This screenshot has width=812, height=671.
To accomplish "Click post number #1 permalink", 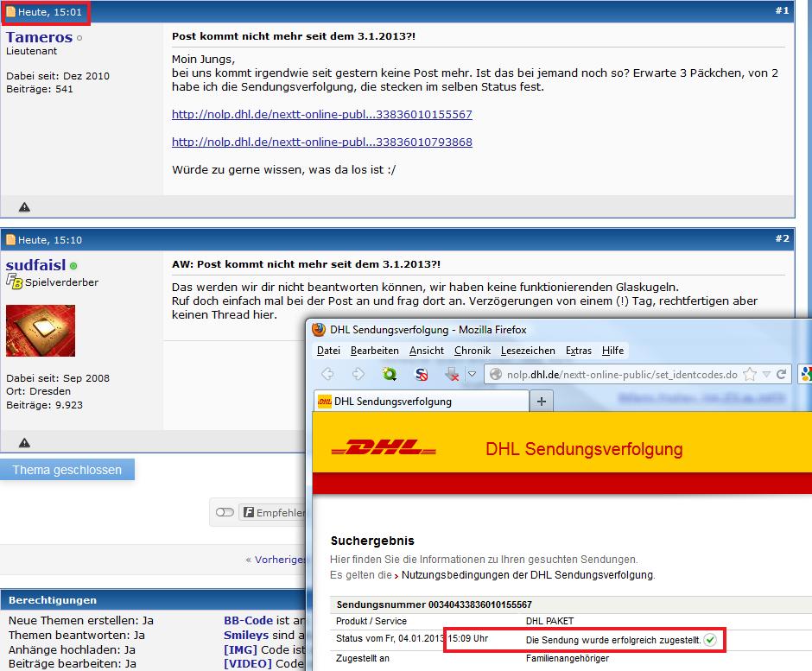I will pos(782,10).
